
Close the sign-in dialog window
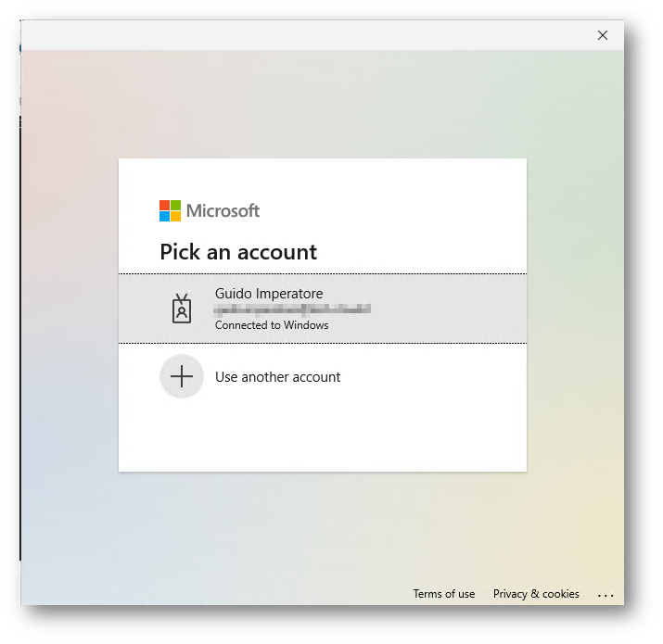pyautogui.click(x=603, y=35)
